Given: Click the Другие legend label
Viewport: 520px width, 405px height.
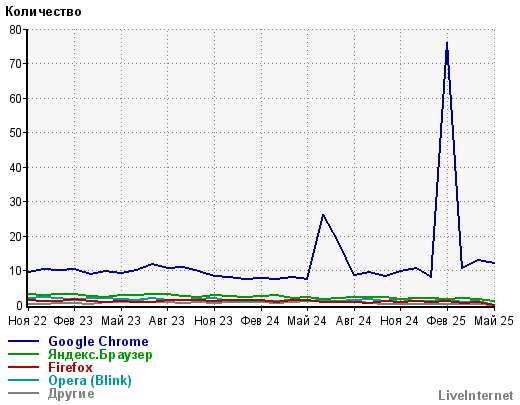Looking at the screenshot, I should click(71, 394).
